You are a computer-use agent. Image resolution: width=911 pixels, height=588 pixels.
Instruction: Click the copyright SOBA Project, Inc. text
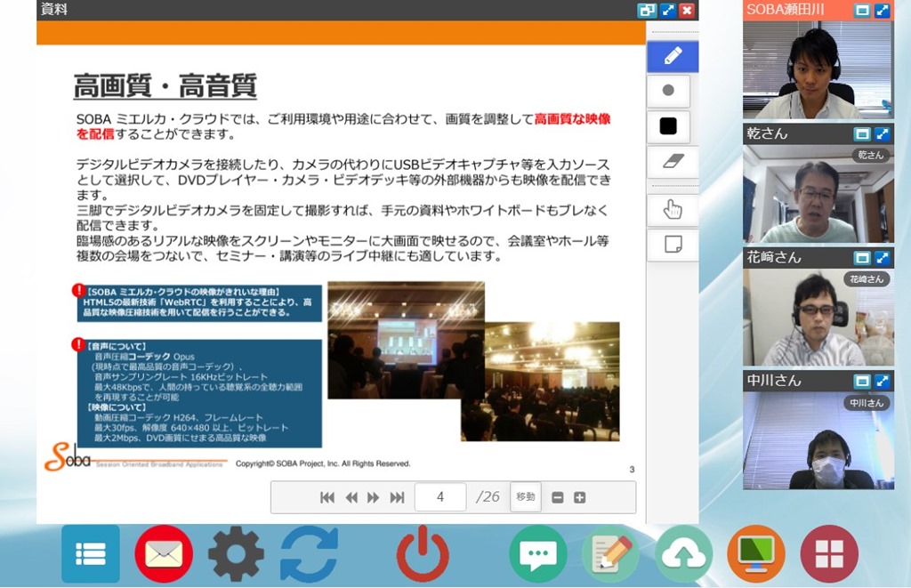tap(323, 463)
